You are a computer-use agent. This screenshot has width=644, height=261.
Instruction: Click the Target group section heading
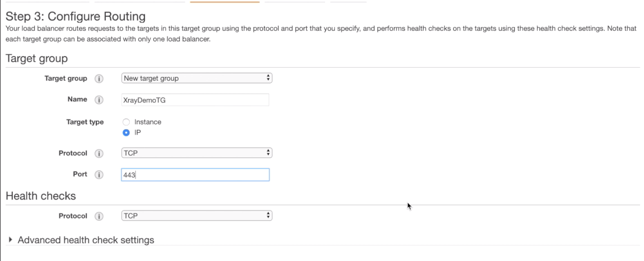[36, 58]
